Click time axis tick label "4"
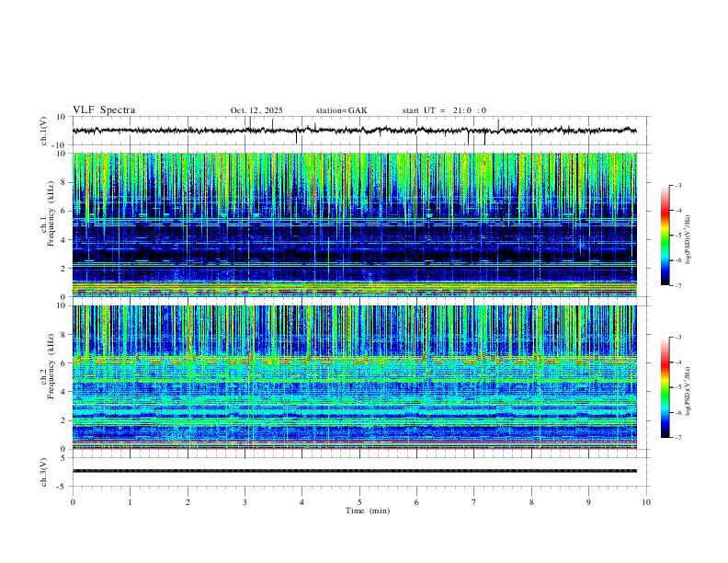This screenshot has height=563, width=728. [301, 502]
